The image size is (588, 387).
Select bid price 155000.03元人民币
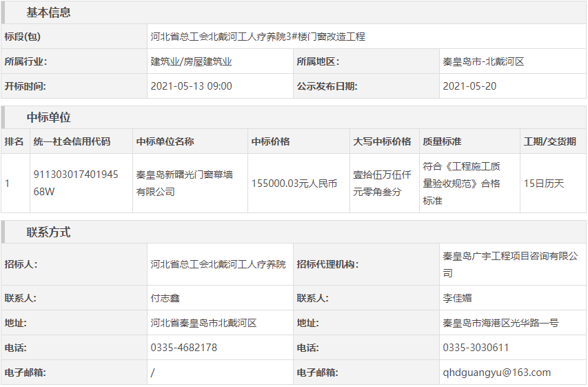(x=294, y=183)
